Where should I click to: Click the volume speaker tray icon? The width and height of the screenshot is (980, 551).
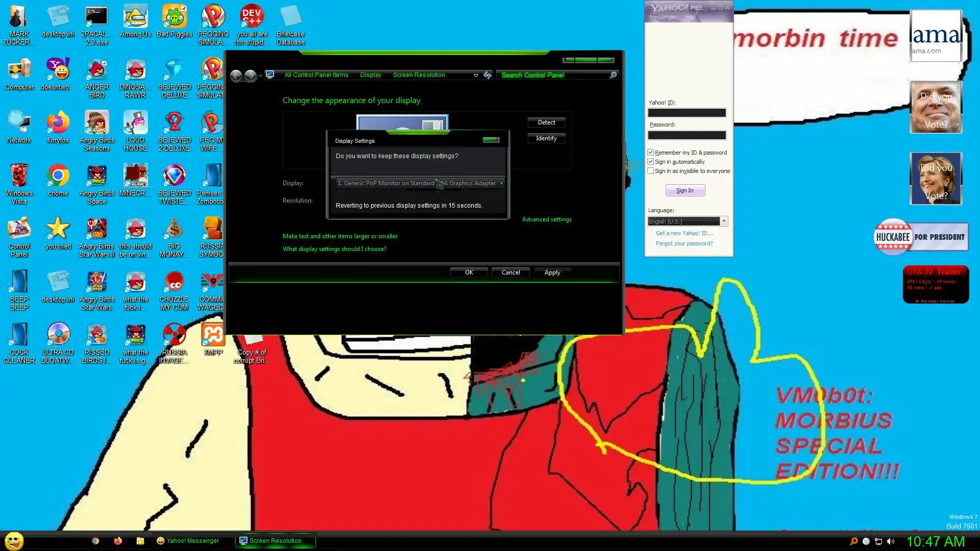click(x=891, y=541)
